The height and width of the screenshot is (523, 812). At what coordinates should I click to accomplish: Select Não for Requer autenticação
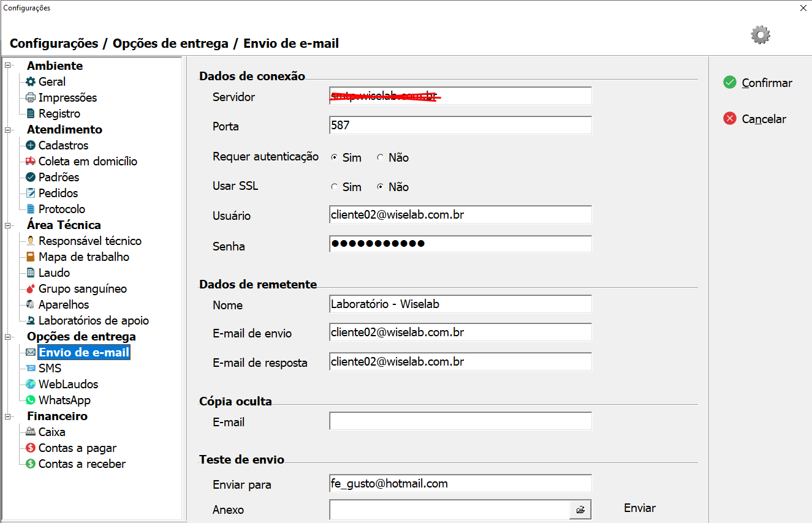coord(381,157)
